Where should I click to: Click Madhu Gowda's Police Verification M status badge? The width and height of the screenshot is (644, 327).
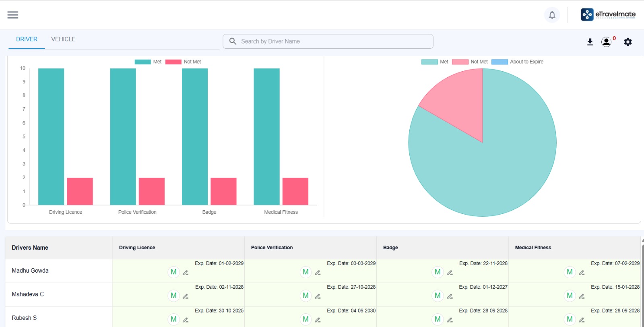305,272
